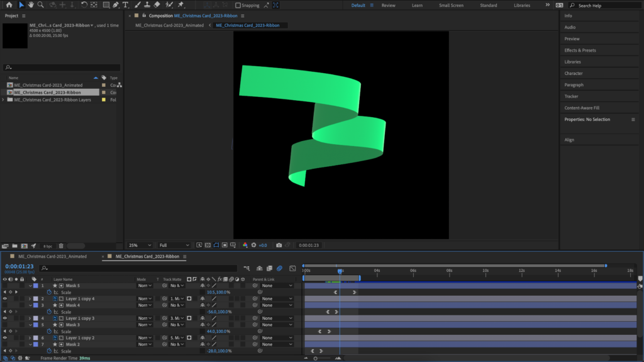Click the Mask 5 layer label color swatch

pos(36,285)
